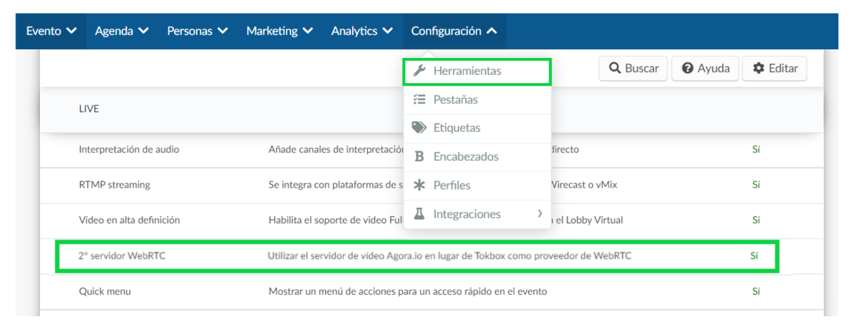Screen dimensions: 868x330
Task: Click Sí value for Interpretación de audio
Action: click(756, 150)
